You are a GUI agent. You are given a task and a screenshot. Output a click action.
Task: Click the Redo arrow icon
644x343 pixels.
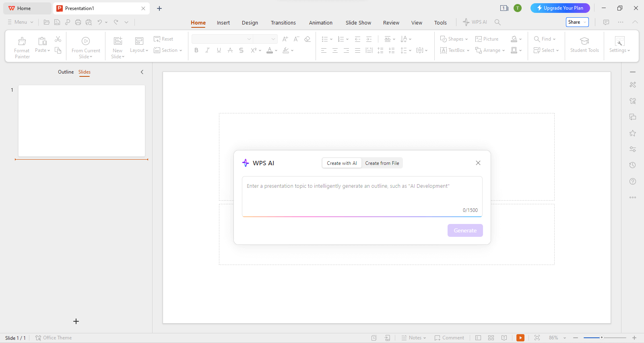tap(116, 22)
